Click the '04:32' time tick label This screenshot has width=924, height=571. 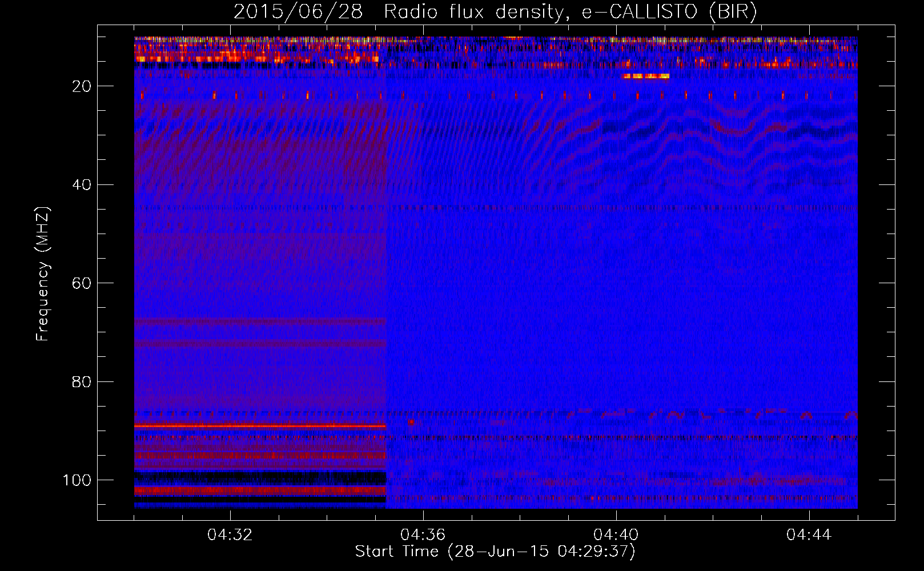(230, 535)
